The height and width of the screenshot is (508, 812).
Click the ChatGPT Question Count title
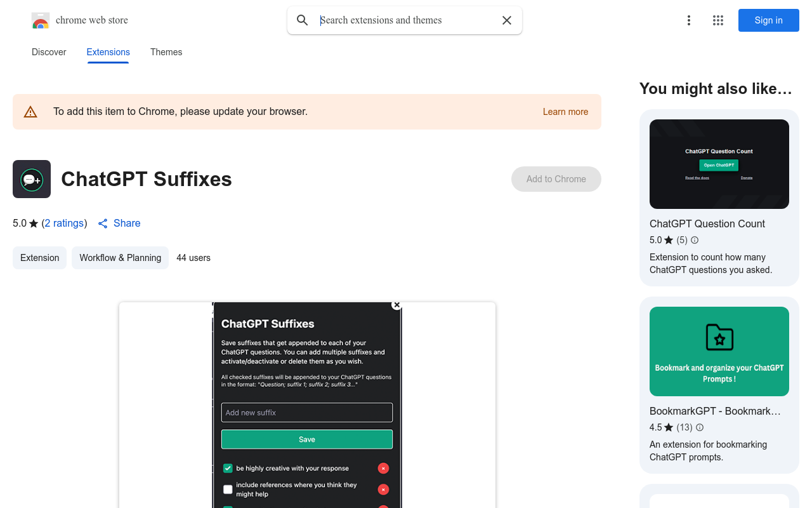pyautogui.click(x=707, y=224)
